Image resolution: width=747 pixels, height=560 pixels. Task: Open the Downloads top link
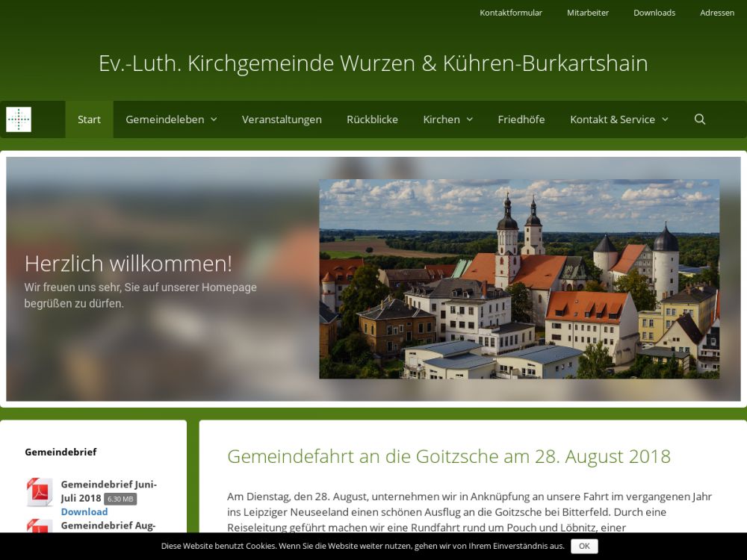654,13
